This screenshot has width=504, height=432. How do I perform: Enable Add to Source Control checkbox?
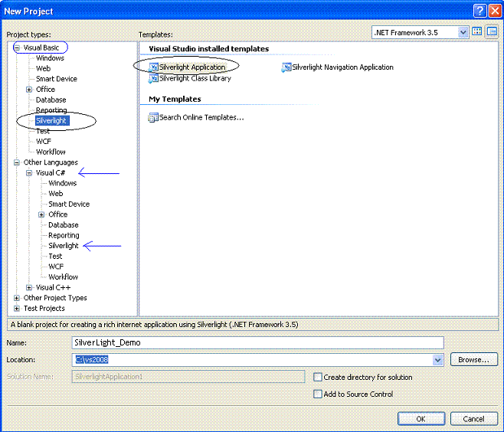point(318,394)
